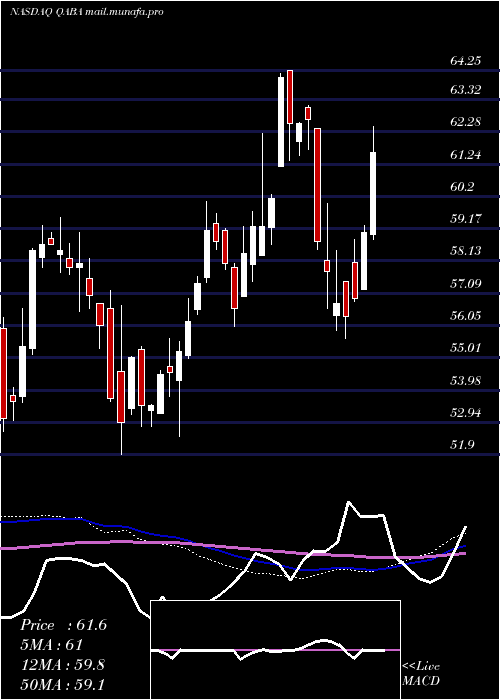Click the 59.17 price axis label

coord(465,219)
